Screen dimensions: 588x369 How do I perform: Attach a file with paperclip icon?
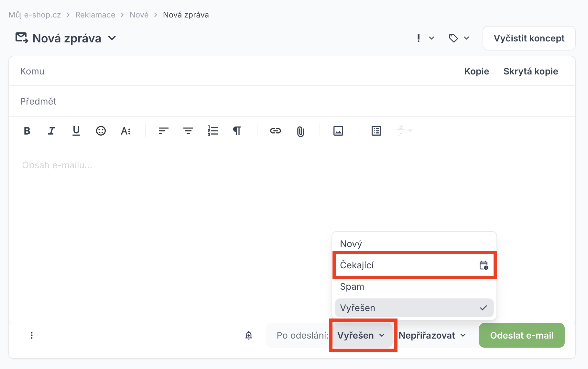tap(300, 131)
